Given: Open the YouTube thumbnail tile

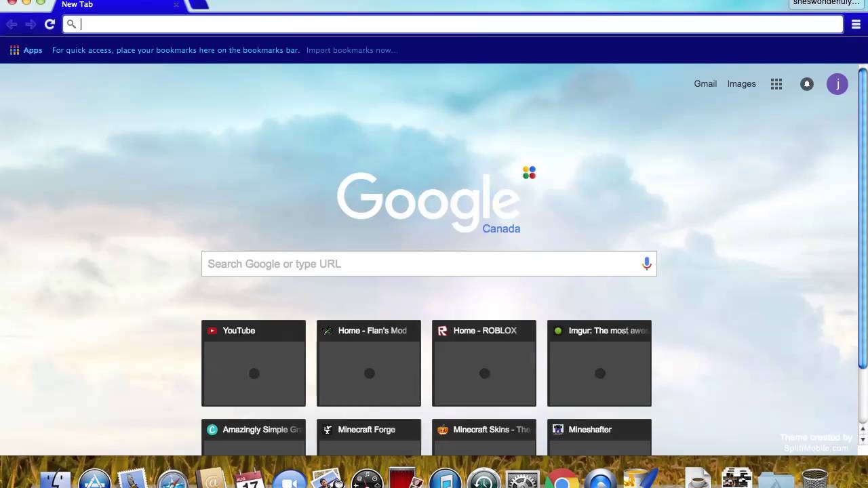Looking at the screenshot, I should coord(254,363).
